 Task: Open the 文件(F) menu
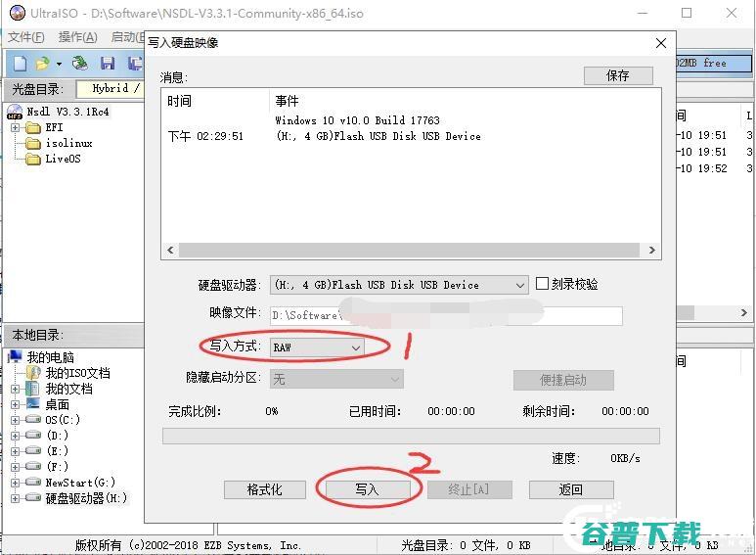(x=26, y=37)
